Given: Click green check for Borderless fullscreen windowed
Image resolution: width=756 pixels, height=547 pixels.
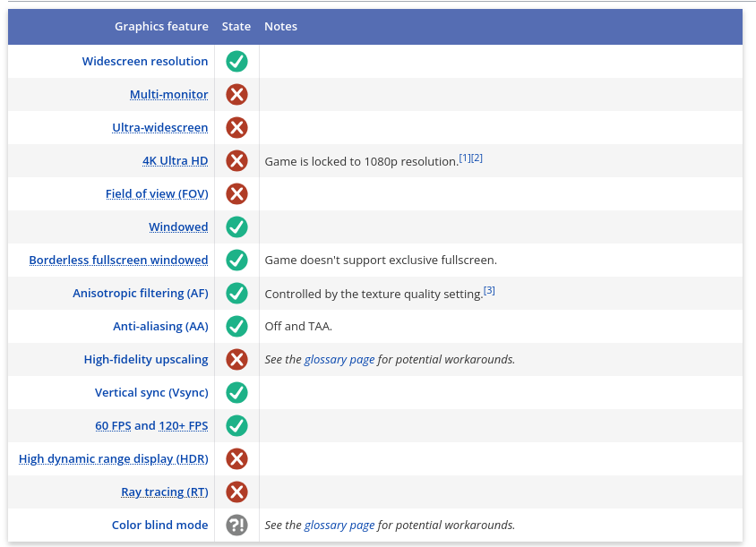Looking at the screenshot, I should coord(236,261).
